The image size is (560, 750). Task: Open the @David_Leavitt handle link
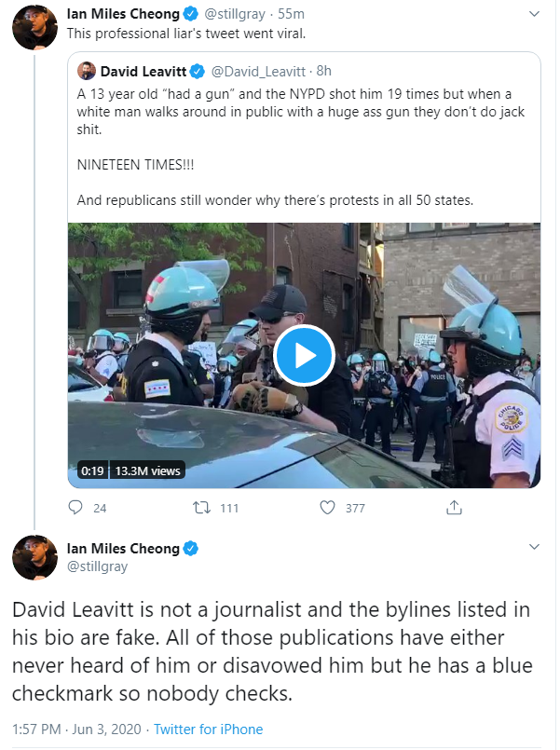click(258, 71)
